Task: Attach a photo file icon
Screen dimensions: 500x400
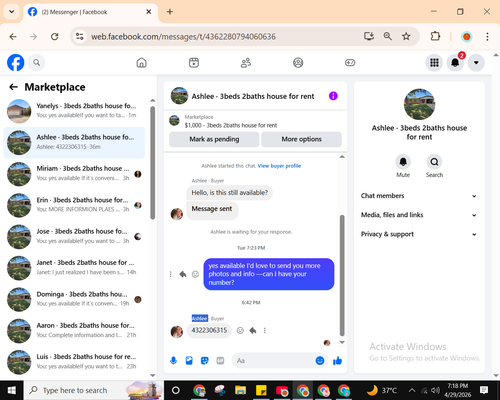Action: 189,360
